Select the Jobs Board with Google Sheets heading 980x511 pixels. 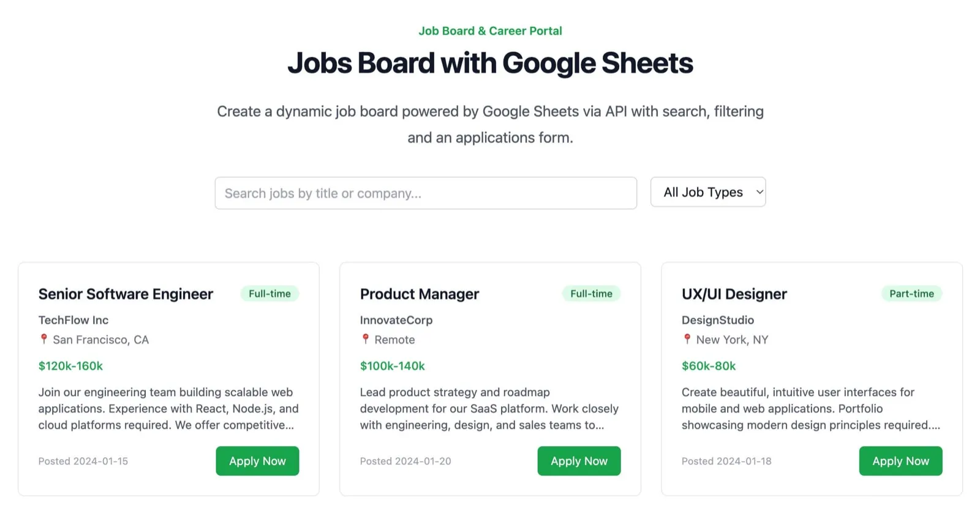[490, 63]
